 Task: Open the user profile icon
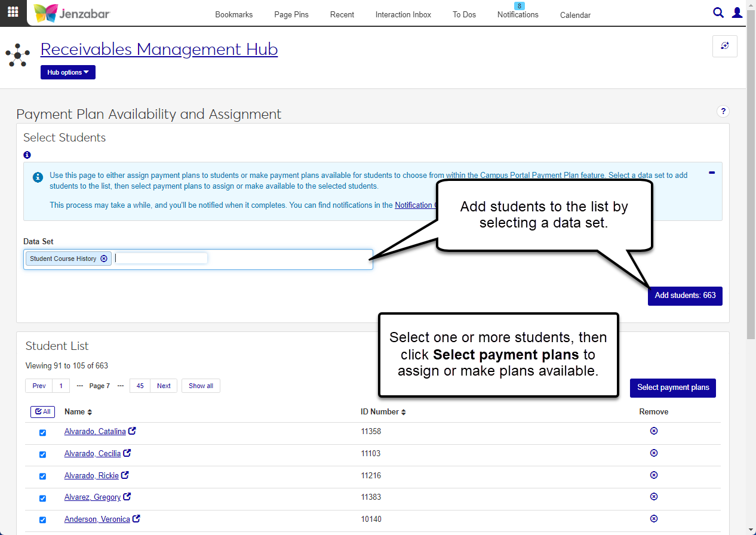pos(737,13)
